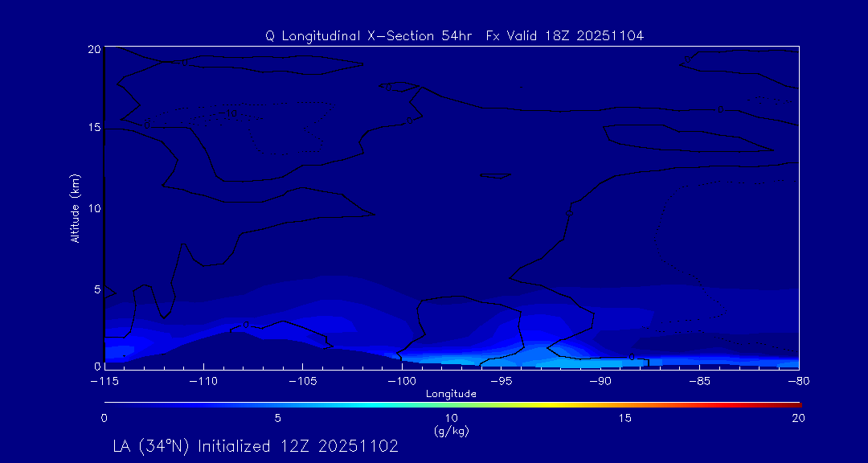
Task: Click the -105 longitude tick label
Action: tap(303, 382)
